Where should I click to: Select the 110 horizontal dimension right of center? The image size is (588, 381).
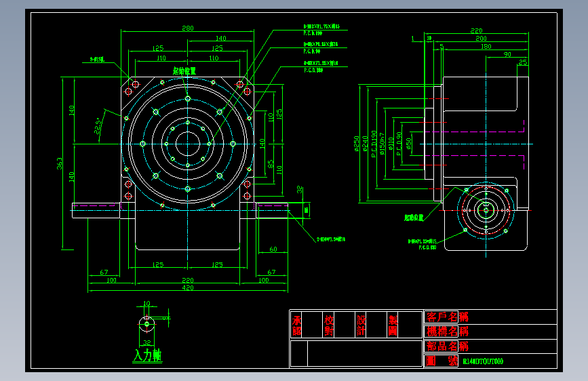[214, 58]
